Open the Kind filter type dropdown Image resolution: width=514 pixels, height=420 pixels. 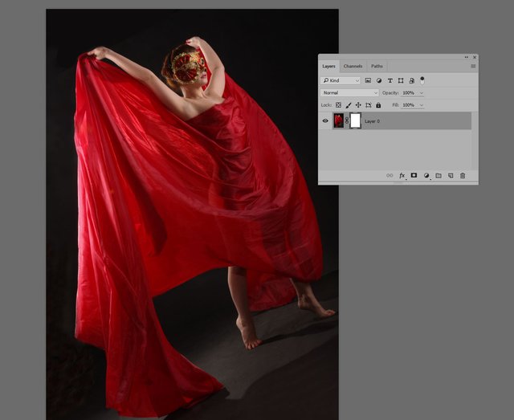point(341,80)
